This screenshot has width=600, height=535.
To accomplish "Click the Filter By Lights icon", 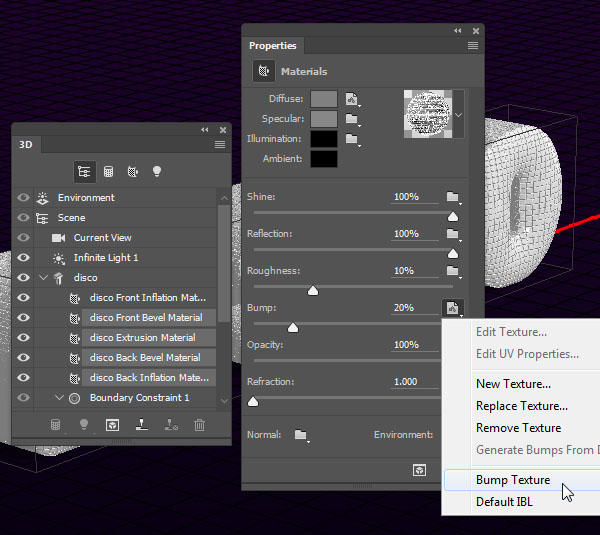I will pyautogui.click(x=157, y=172).
